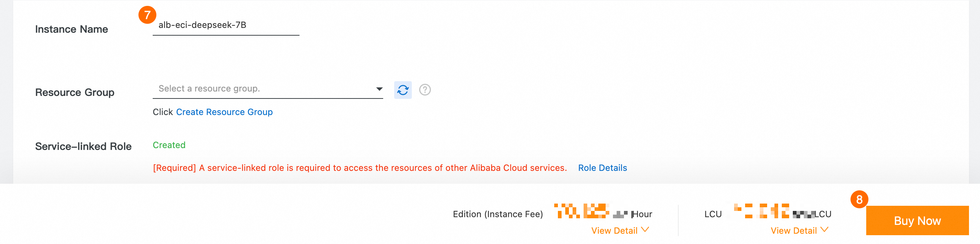Click the 'Select a resource group.' placeholder
This screenshot has height=244, width=980.
(209, 89)
